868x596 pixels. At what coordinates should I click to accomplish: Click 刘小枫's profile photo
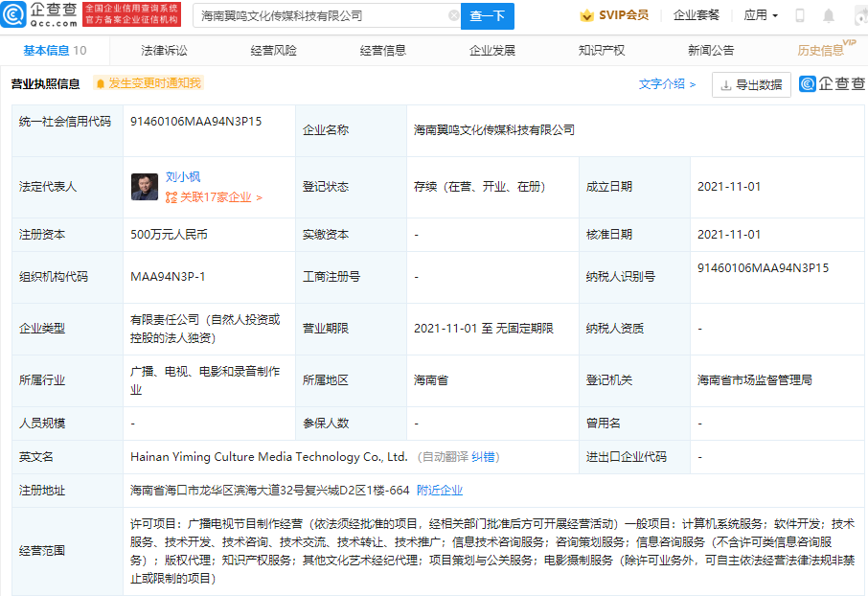(x=145, y=187)
